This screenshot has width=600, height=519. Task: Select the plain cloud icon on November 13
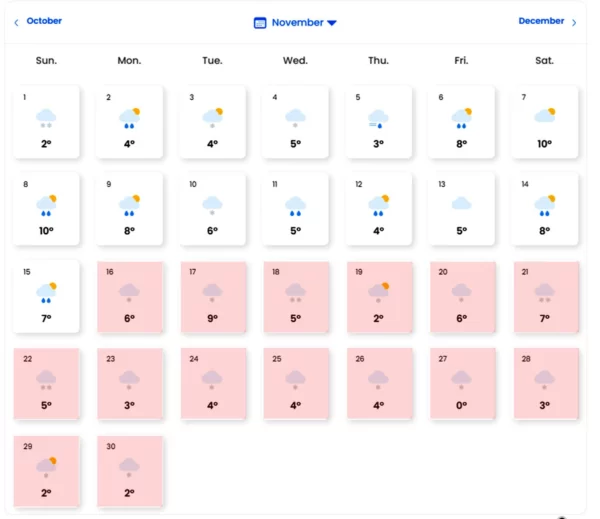click(461, 203)
